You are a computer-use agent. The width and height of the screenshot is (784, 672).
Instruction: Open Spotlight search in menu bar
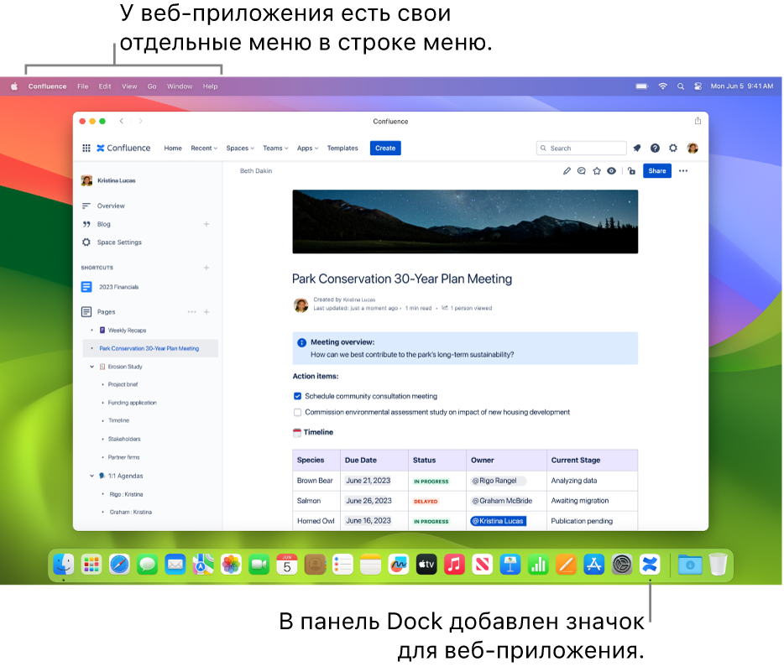pyautogui.click(x=681, y=86)
